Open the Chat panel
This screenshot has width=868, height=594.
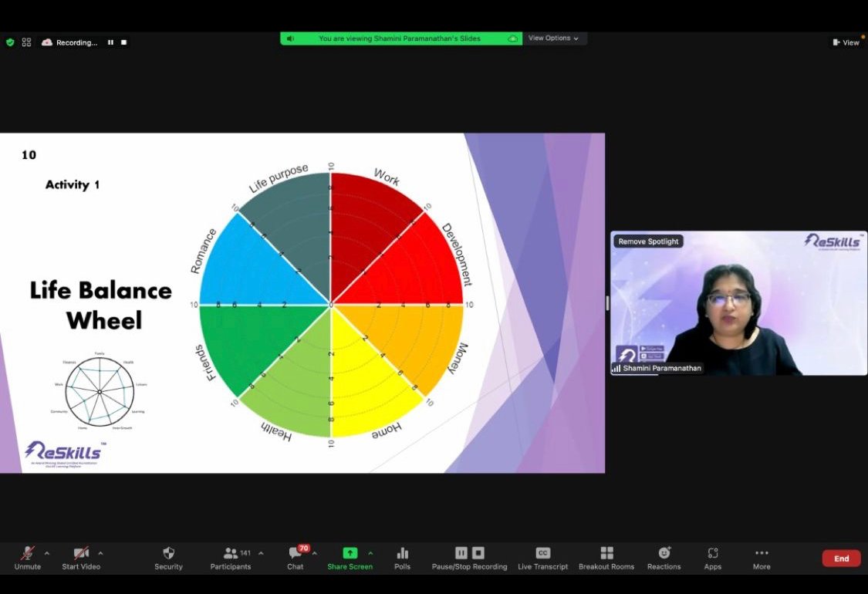point(296,553)
